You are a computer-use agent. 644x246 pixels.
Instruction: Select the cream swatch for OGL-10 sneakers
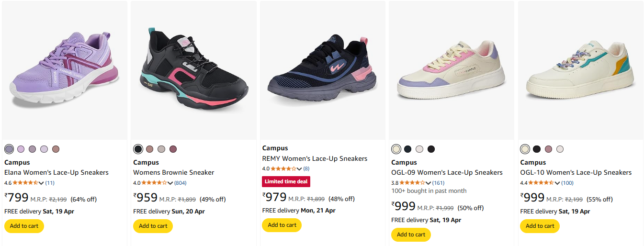(x=525, y=149)
